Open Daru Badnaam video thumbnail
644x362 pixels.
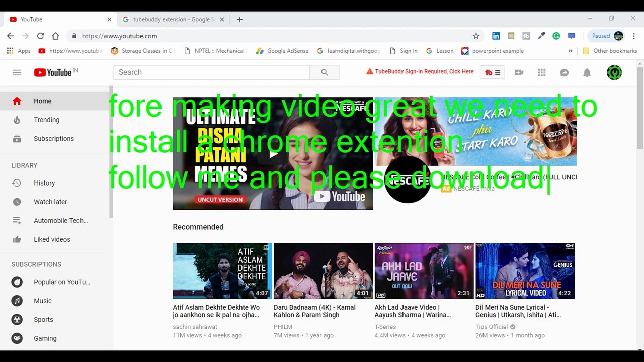tap(323, 271)
